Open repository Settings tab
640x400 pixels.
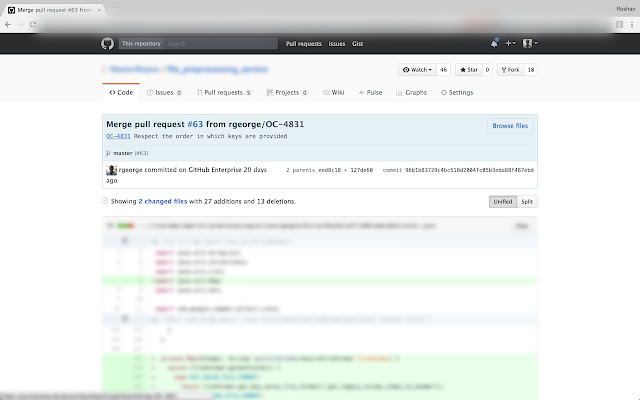457,92
